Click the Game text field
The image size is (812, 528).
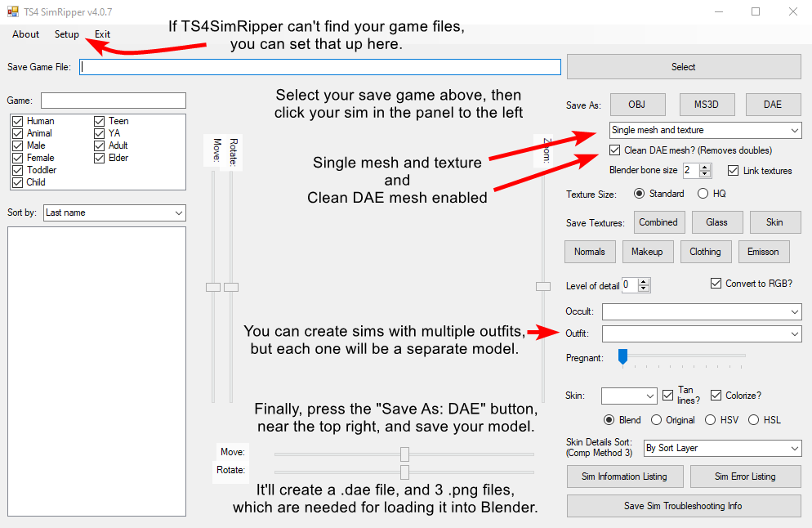click(114, 101)
